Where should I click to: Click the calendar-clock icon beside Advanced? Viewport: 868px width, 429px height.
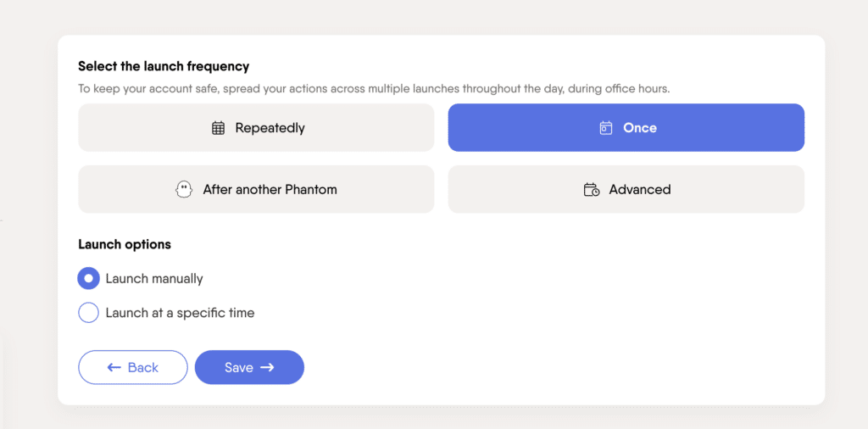point(592,190)
